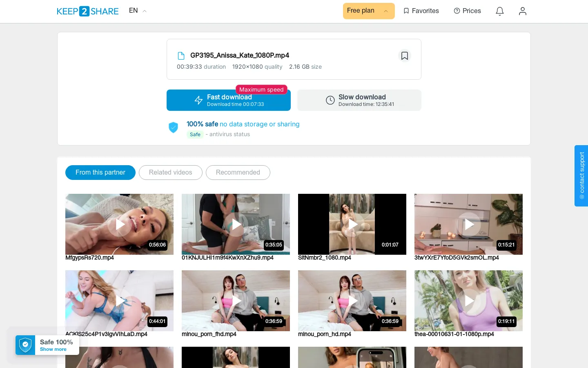Image resolution: width=588 pixels, height=368 pixels.
Task: Switch to the Related videos tab
Action: 171,173
